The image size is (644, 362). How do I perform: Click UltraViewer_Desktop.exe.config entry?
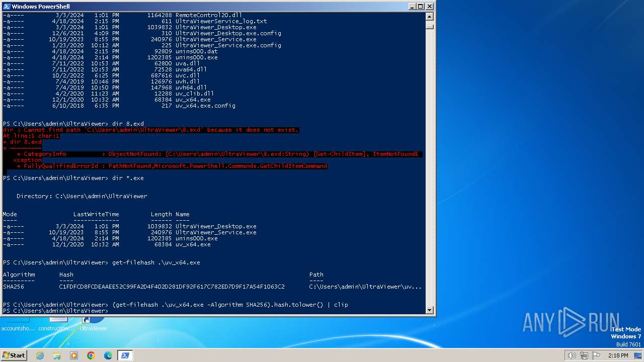(x=228, y=33)
